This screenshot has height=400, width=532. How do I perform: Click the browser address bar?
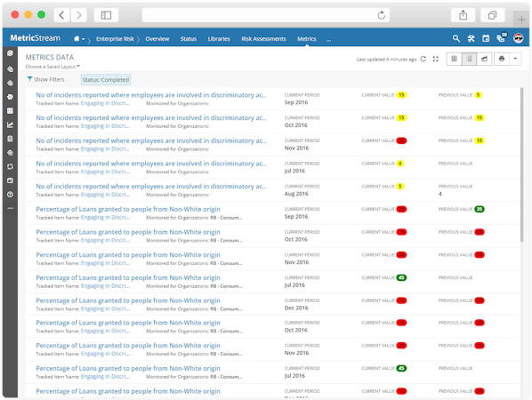[266, 15]
